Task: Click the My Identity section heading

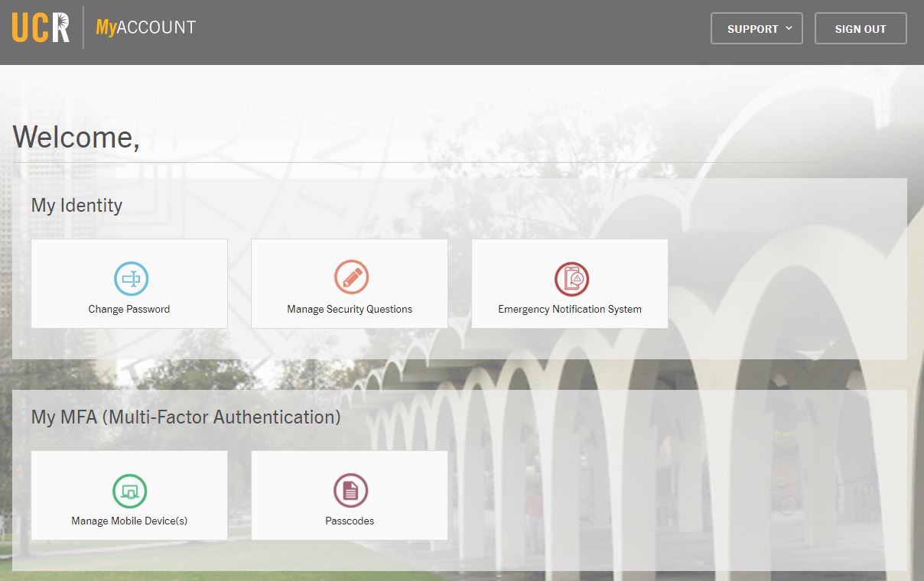Action: click(x=76, y=206)
